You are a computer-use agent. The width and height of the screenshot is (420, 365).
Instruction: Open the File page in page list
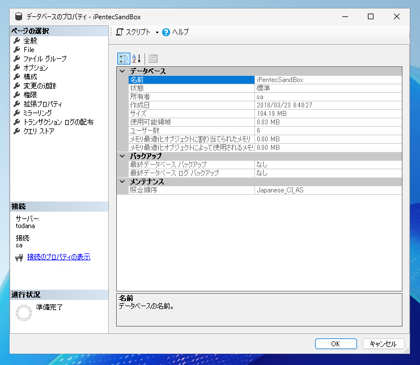(29, 50)
